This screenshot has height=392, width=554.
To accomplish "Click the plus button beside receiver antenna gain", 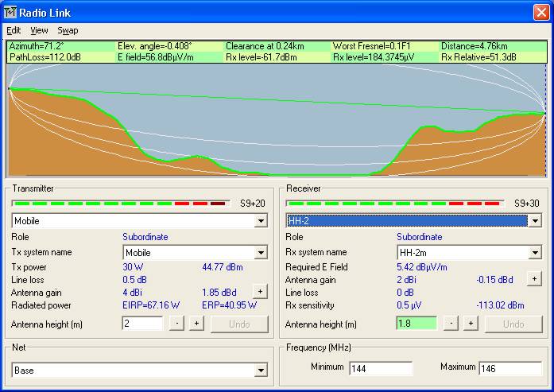I will (x=534, y=279).
